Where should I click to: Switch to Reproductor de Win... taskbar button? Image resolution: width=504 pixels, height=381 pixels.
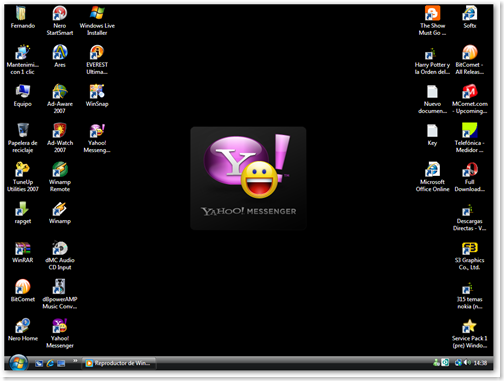119,363
